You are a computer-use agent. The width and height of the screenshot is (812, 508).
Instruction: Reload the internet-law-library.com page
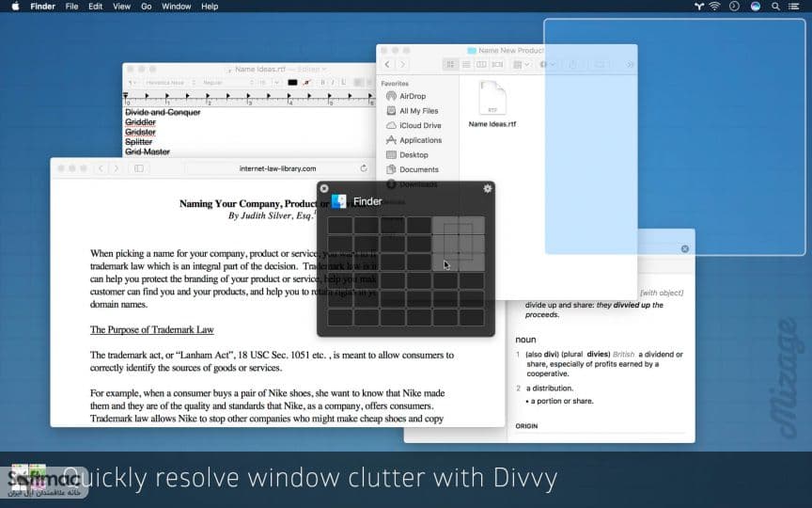364,168
